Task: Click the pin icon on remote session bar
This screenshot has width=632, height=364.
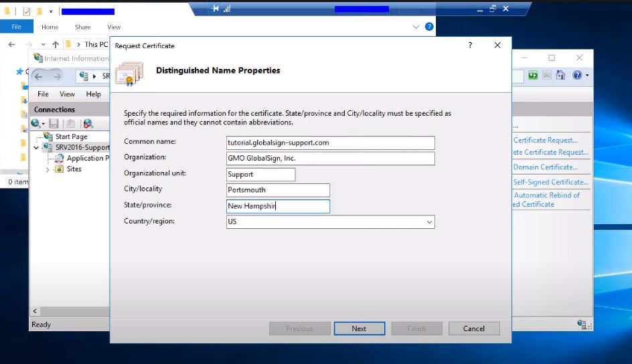Action: (x=216, y=9)
